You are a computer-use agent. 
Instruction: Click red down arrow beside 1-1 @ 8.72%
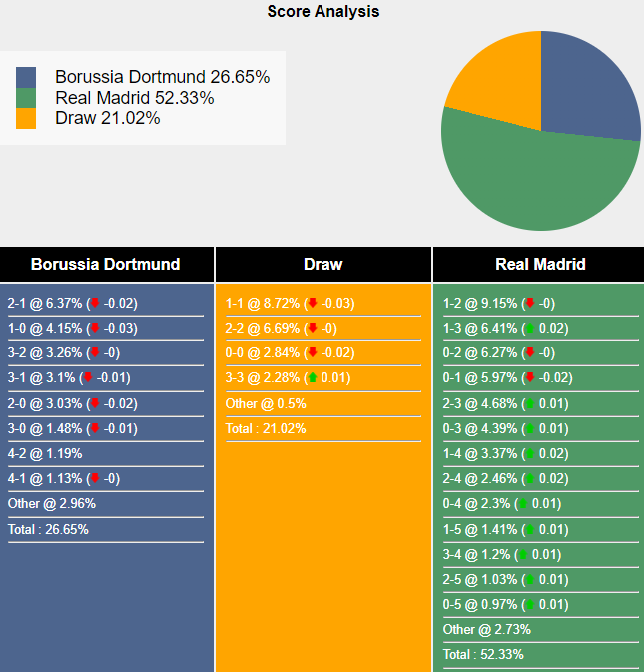[313, 304]
